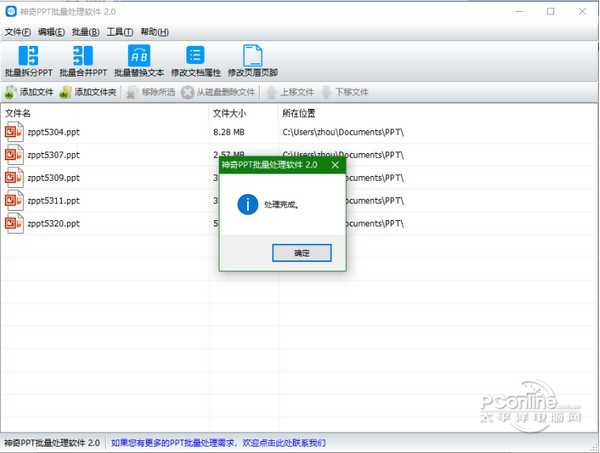The image size is (600, 453).
Task: Click the batch merge PPT icon (批量合并PPT)
Action: (83, 60)
